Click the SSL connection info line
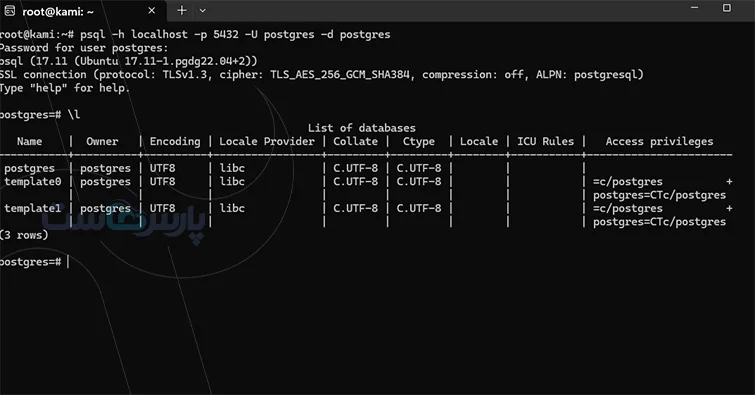The width and height of the screenshot is (755, 395). point(322,75)
